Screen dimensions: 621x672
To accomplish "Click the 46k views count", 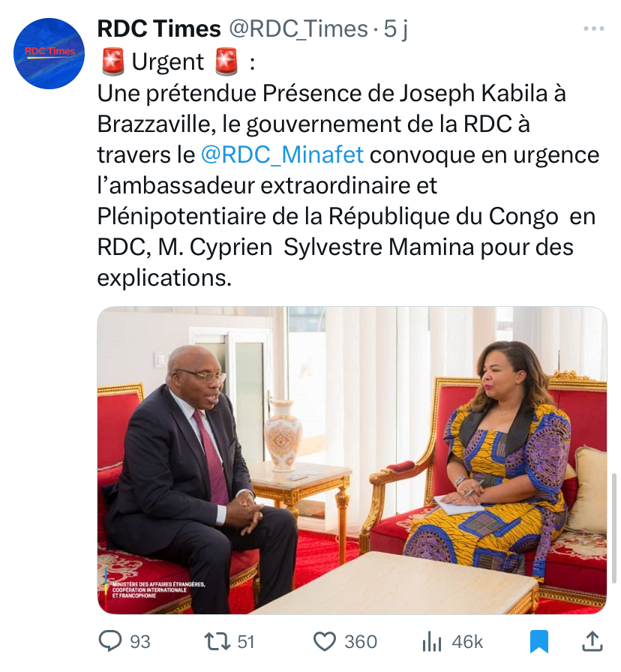I will [467, 642].
